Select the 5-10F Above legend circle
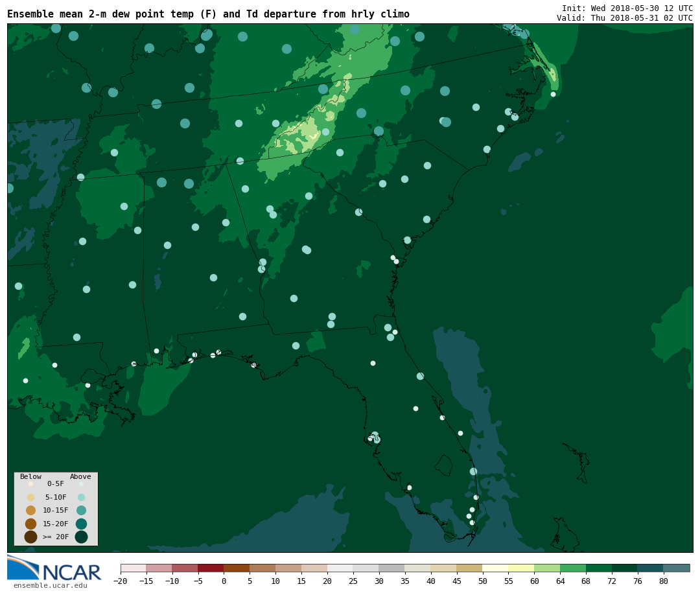Viewport: 700px width, 593px height. point(81,497)
